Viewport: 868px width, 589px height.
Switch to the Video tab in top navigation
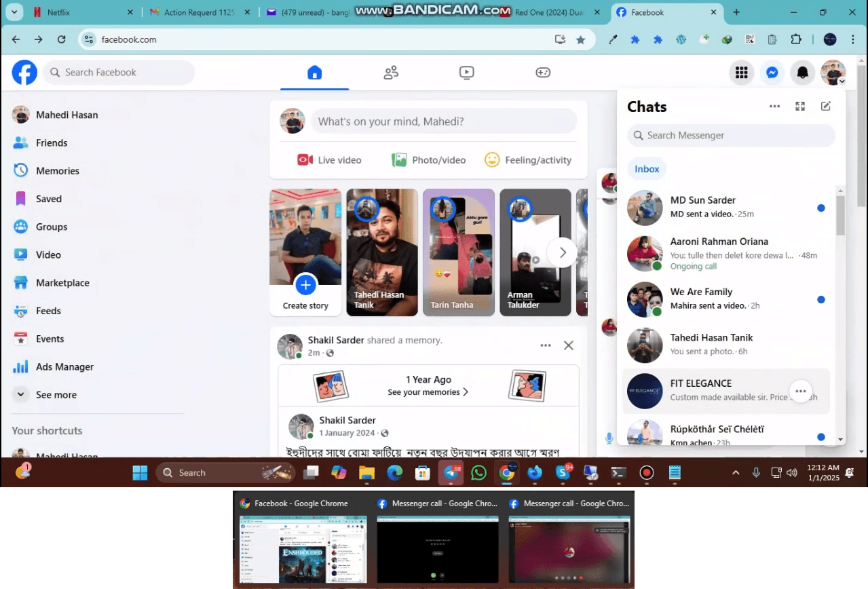[x=466, y=73]
